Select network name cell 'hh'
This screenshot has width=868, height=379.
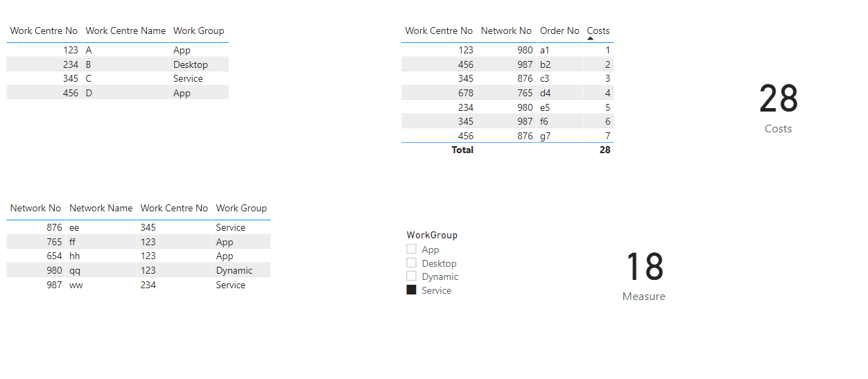(74, 256)
